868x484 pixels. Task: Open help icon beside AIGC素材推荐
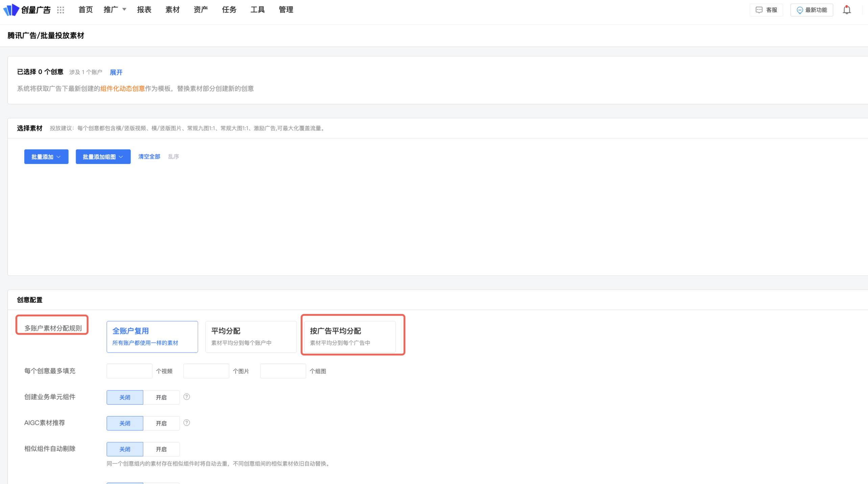click(187, 423)
